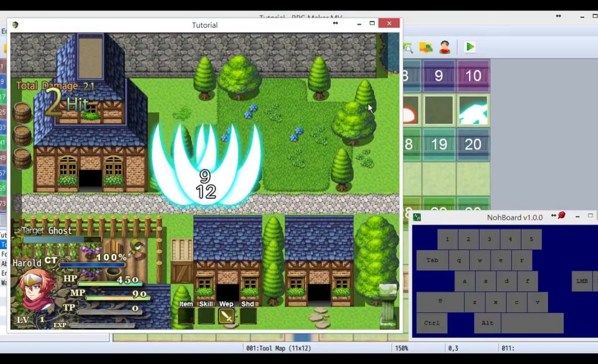Image resolution: width=598 pixels, height=364 pixels.
Task: Click the 5 key in NohBoard
Action: click(x=531, y=239)
